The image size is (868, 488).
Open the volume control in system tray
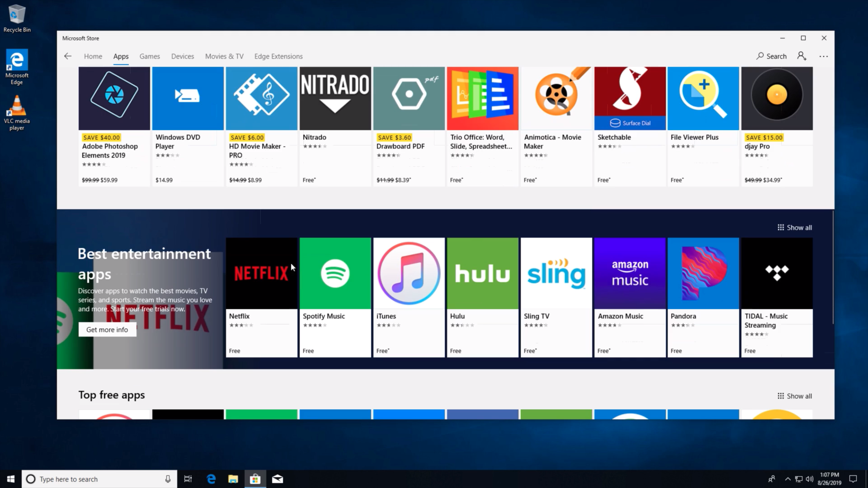(809, 479)
